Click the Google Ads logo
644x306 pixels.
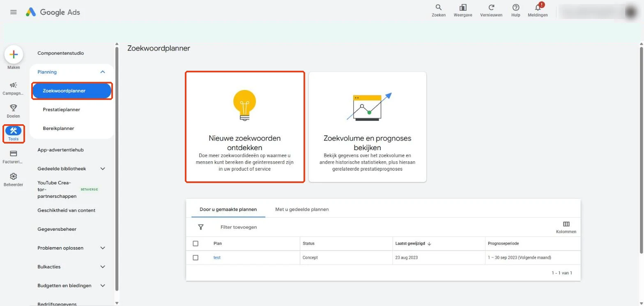point(53,12)
